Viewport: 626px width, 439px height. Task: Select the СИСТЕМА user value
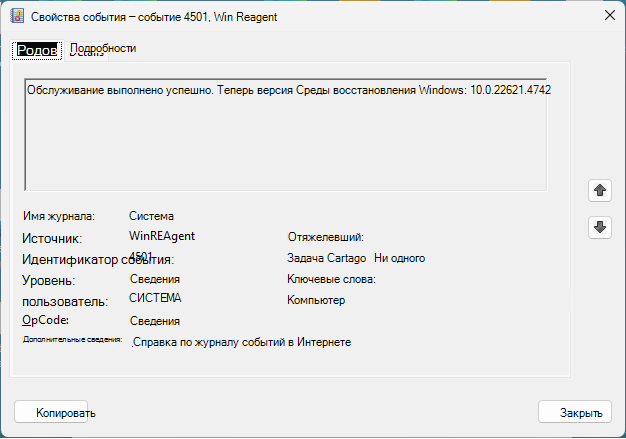pyautogui.click(x=155, y=298)
